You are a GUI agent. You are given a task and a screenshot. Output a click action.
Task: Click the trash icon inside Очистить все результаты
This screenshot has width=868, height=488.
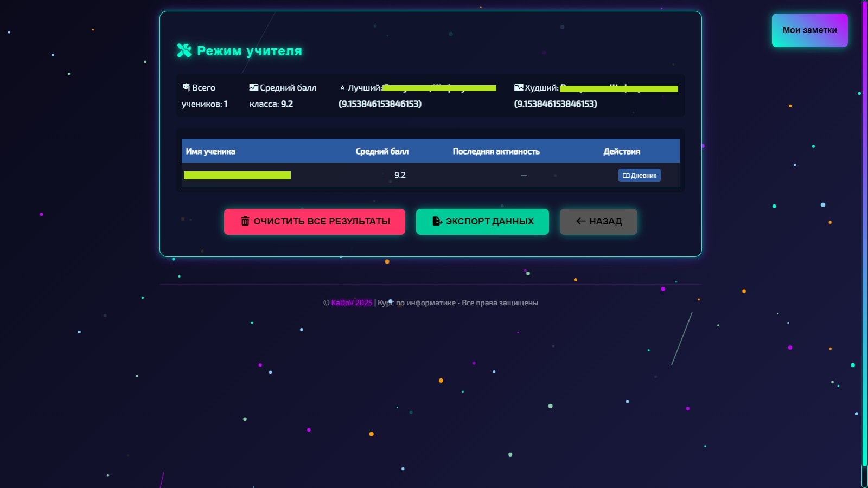(x=245, y=221)
